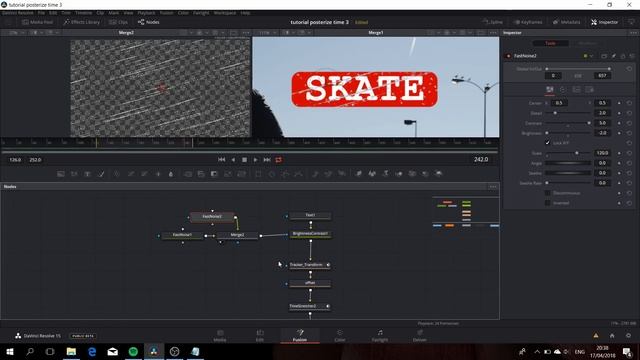Viewport: 640px width, 360px height.
Task: Open the Nodes panel options menu
Action: click(x=493, y=187)
